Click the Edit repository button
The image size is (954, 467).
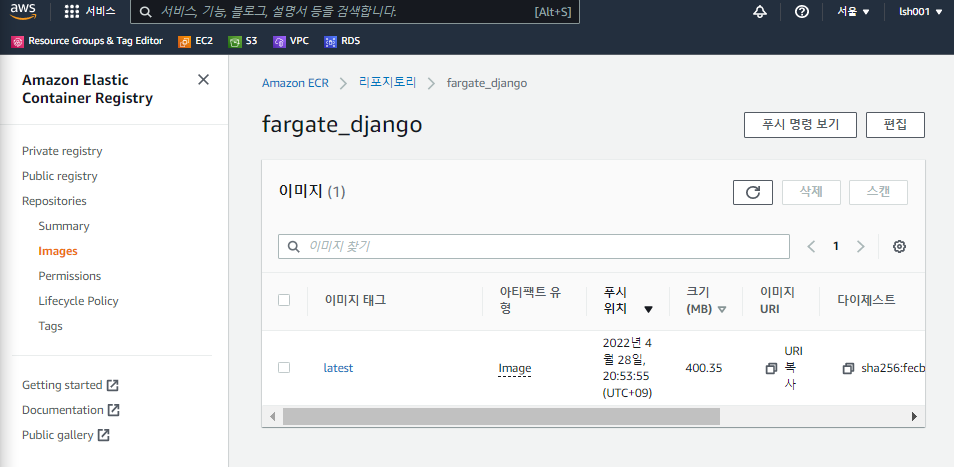point(895,125)
